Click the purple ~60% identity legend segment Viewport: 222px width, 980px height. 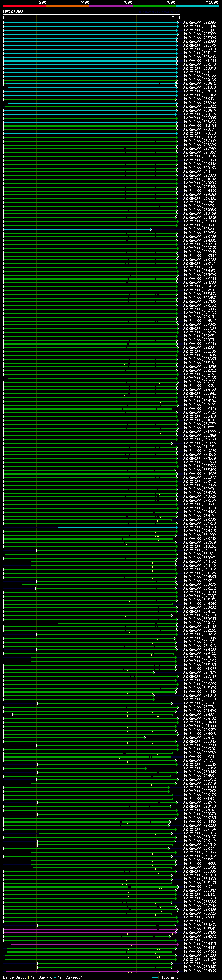pos(111,6)
